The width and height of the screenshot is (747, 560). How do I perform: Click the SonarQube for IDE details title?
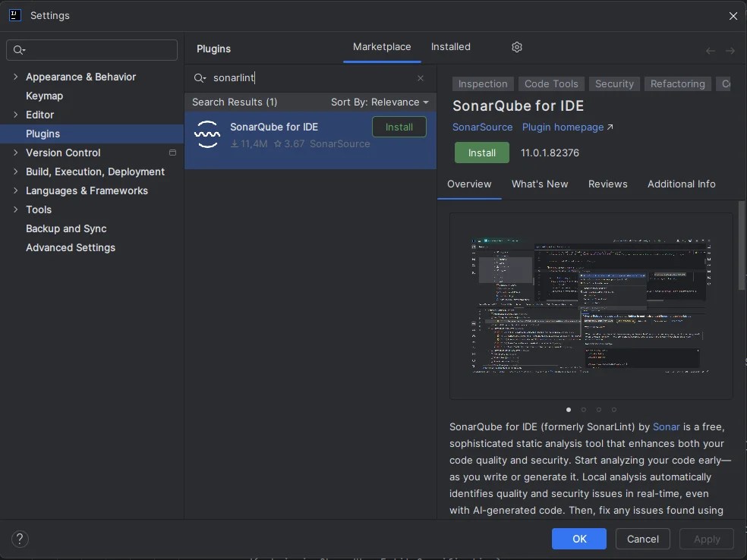pyautogui.click(x=518, y=105)
